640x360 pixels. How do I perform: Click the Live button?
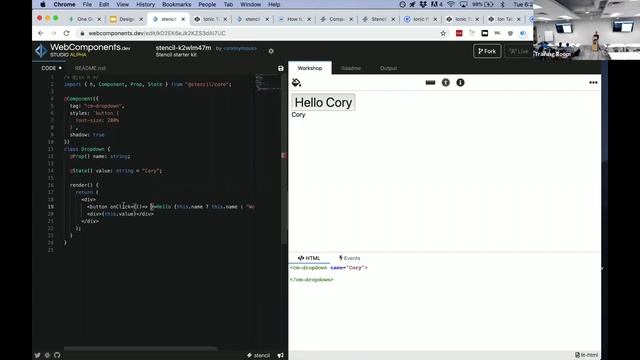[x=518, y=51]
